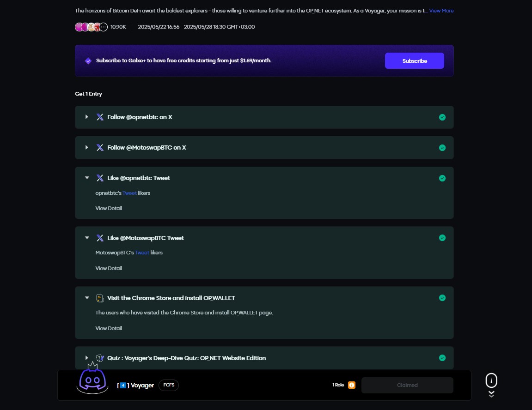Open View Detail under Like @MotoswapBTC Tweet
Viewport: 532px width, 410px height.
[x=109, y=268]
